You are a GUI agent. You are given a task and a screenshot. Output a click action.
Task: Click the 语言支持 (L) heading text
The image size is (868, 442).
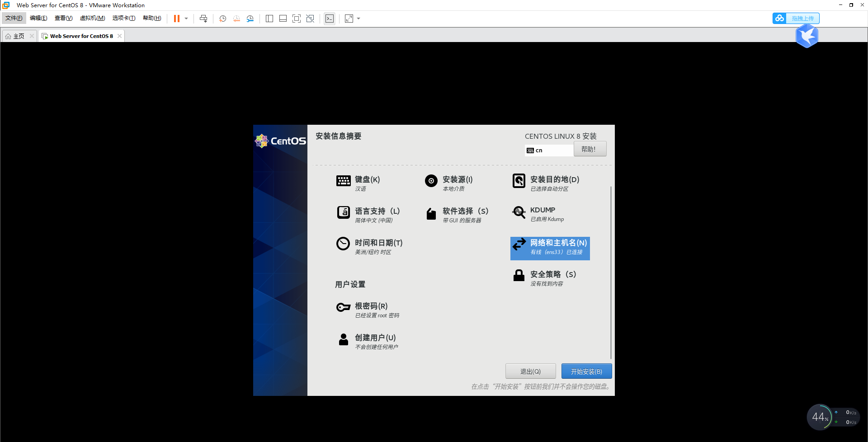coord(377,211)
